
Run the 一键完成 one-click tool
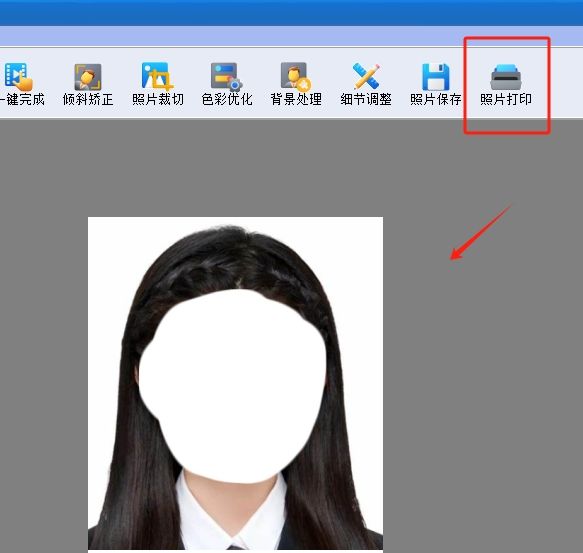coord(22,84)
